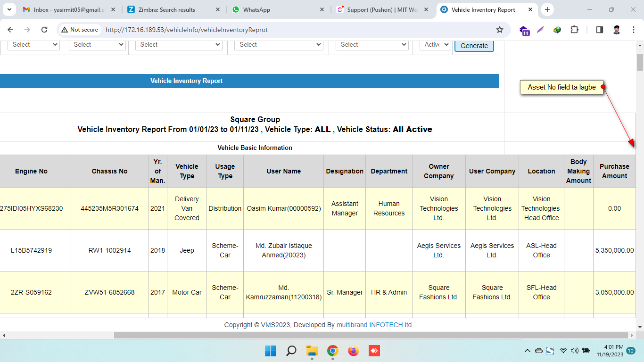Open the browser side panel icon

[x=599, y=30]
